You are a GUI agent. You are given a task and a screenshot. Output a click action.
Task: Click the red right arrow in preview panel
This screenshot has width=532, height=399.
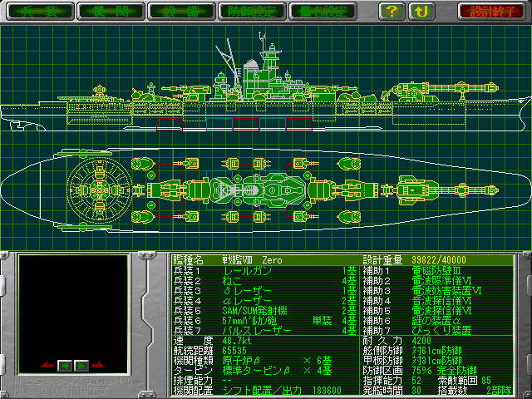98,365
